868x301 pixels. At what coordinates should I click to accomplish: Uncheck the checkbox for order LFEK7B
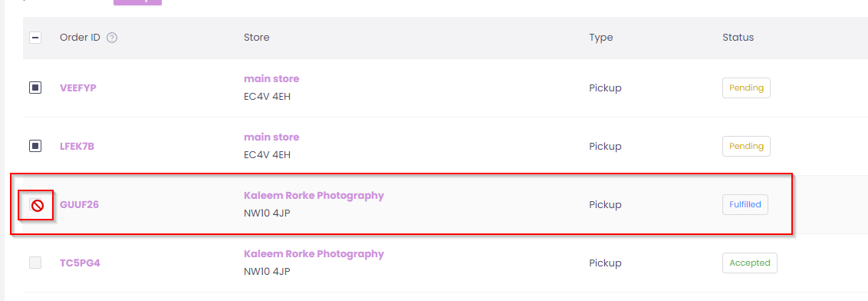point(35,147)
